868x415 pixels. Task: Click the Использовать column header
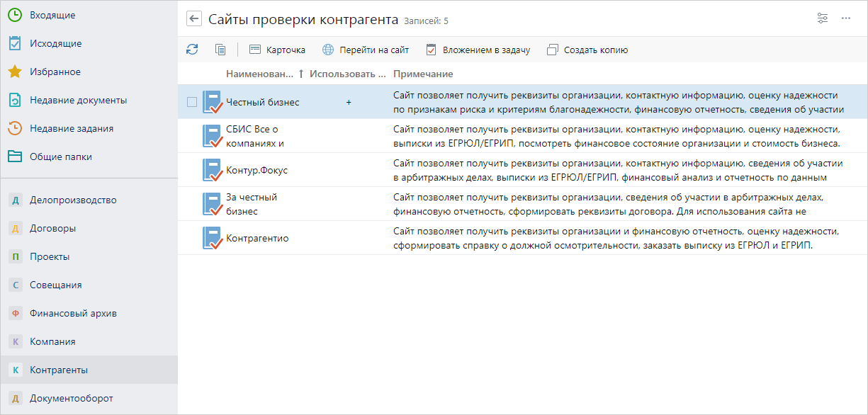[347, 74]
